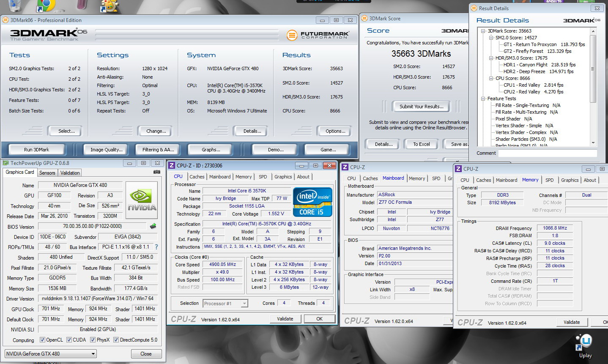Toggle the PhysX checkbox
608x364 pixels.
93,340
